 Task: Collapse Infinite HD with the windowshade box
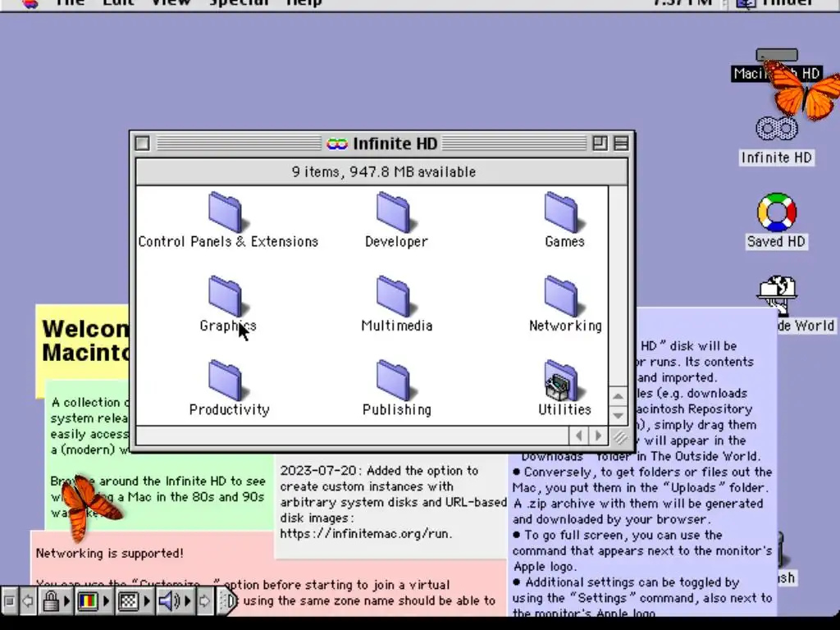point(621,144)
